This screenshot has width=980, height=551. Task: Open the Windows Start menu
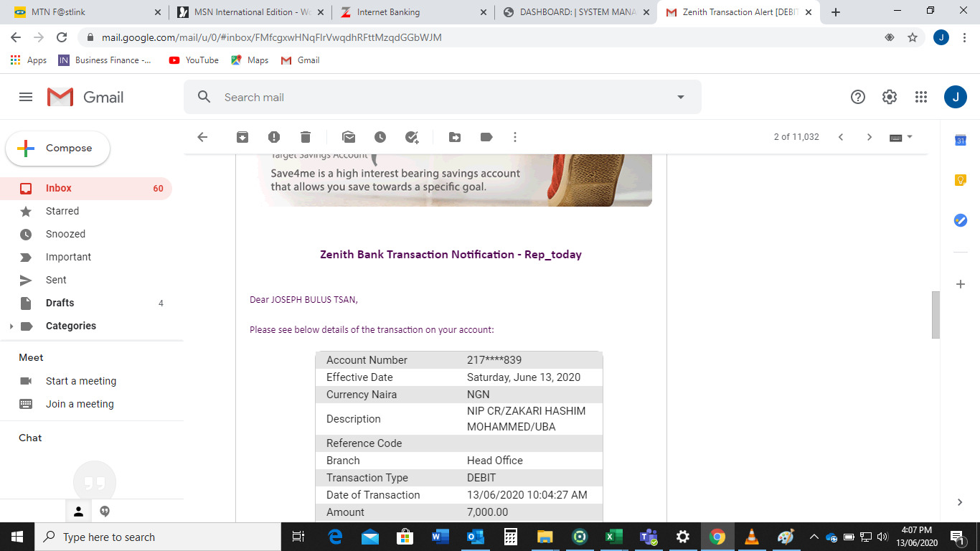pyautogui.click(x=17, y=537)
